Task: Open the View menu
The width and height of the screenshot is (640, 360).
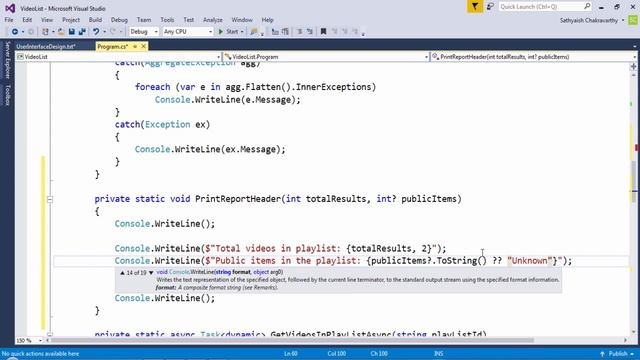Action: (x=47, y=20)
